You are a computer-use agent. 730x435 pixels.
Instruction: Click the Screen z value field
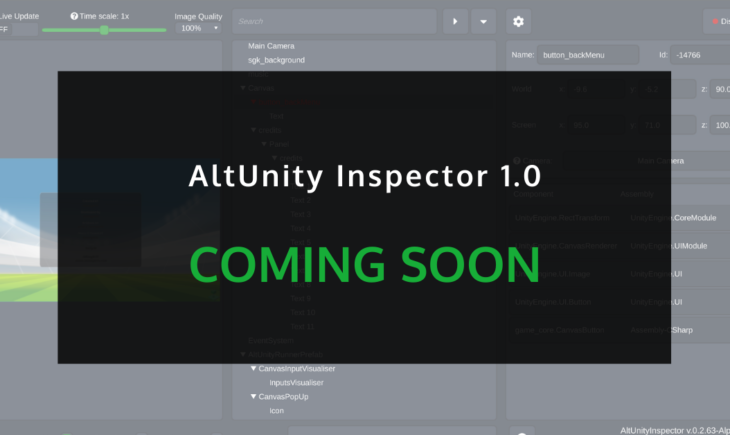tap(720, 125)
